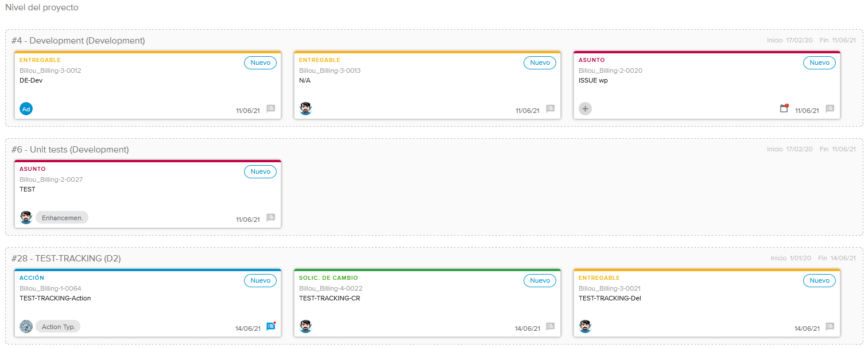This screenshot has height=348, width=868.
Task: Click calendar reminder icon on ISSUE wp card
Action: pyautogui.click(x=784, y=108)
